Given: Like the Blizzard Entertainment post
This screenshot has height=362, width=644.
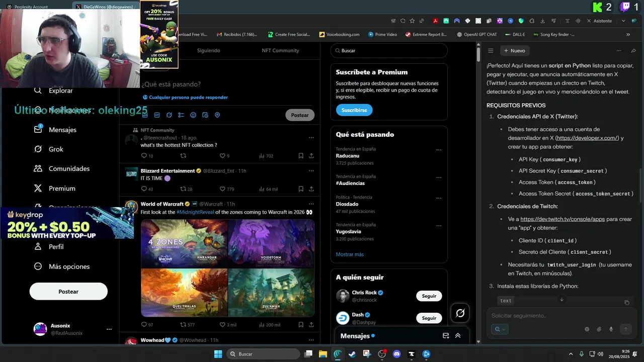Looking at the screenshot, I should (x=227, y=189).
